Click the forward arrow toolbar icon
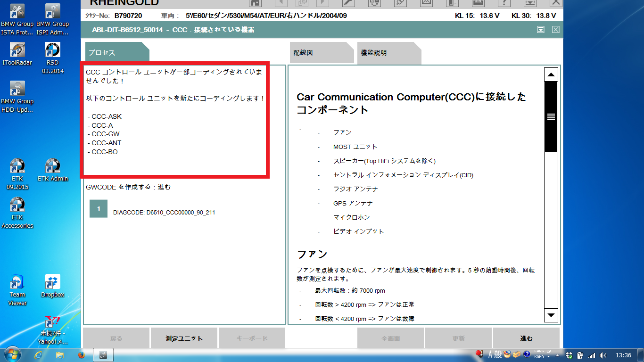The height and width of the screenshot is (362, 644). tap(322, 2)
